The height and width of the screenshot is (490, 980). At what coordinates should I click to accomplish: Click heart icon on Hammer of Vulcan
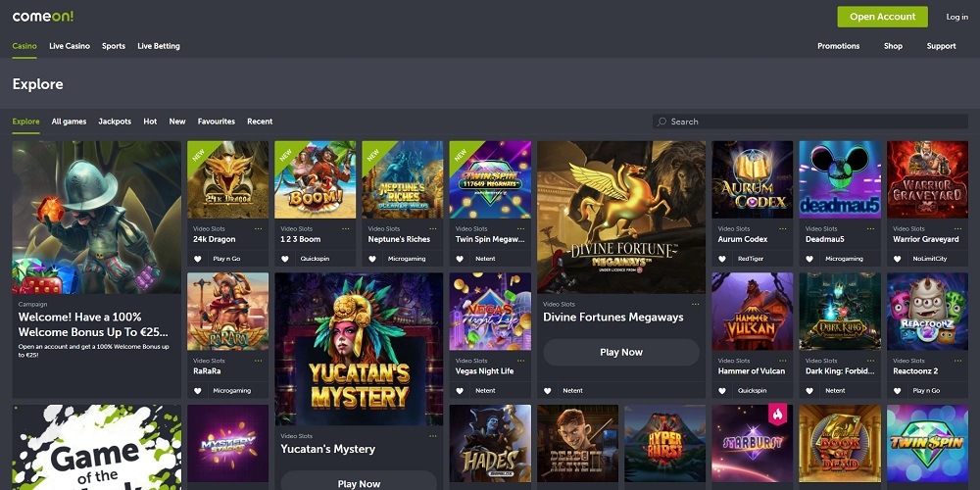coord(723,390)
